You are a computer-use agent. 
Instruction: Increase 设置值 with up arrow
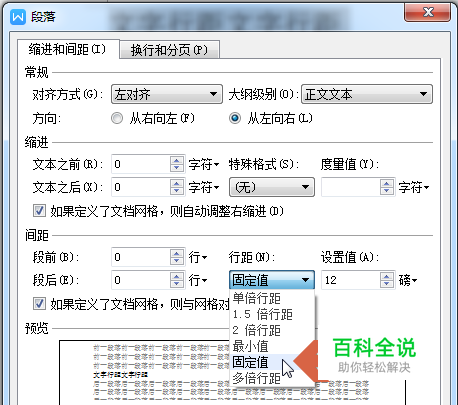[387, 276]
